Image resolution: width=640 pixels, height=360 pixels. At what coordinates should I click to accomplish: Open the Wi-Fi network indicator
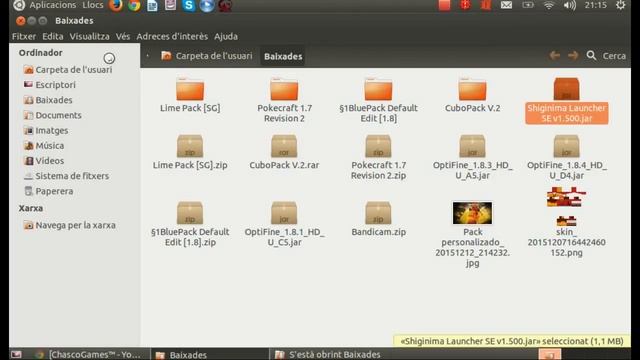click(x=549, y=5)
